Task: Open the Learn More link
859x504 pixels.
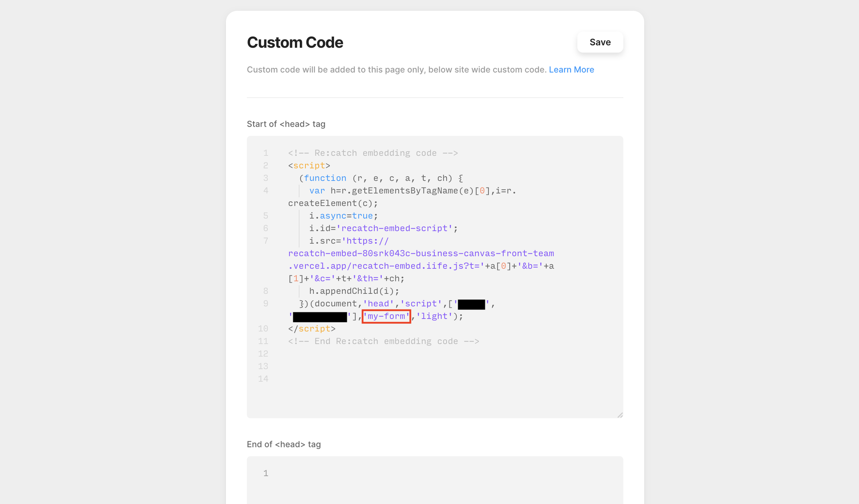Action: pyautogui.click(x=571, y=70)
